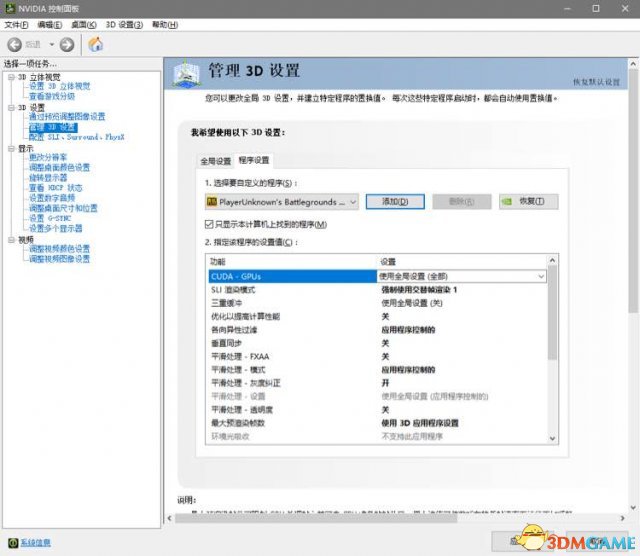Select 配置 SLI、Surround、PhysX in the tree
The height and width of the screenshot is (556, 640).
pos(76,137)
